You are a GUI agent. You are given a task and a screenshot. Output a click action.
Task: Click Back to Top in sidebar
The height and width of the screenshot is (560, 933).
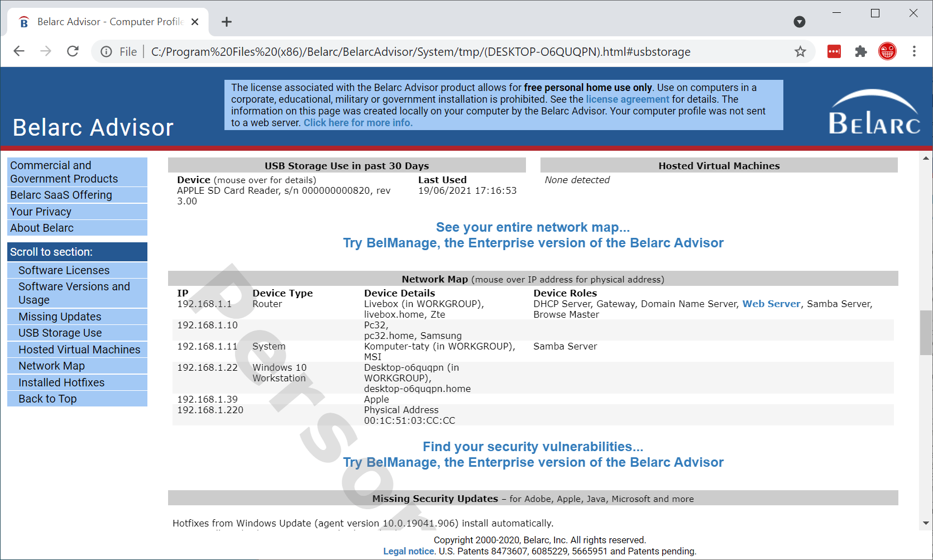click(78, 399)
